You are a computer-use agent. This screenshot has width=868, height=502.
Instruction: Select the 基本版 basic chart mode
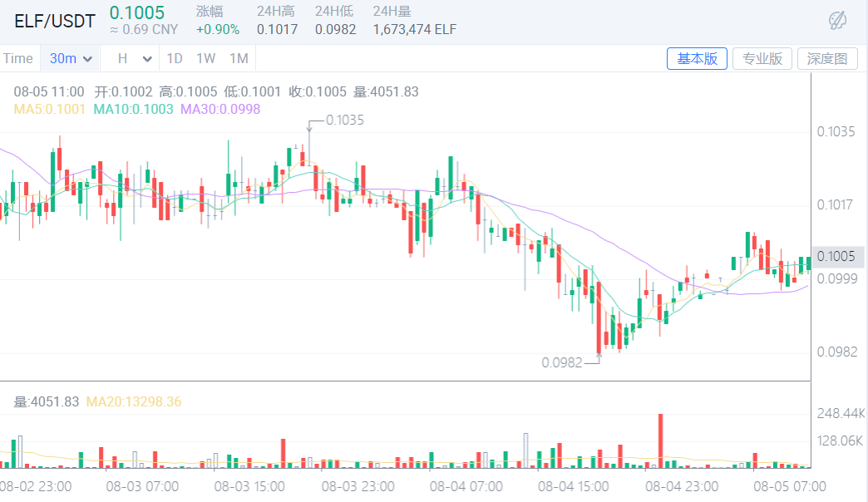(697, 58)
